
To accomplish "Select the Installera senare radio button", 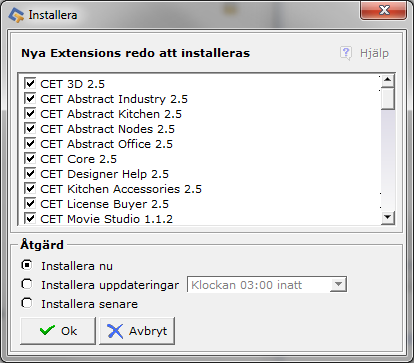I will click(27, 303).
